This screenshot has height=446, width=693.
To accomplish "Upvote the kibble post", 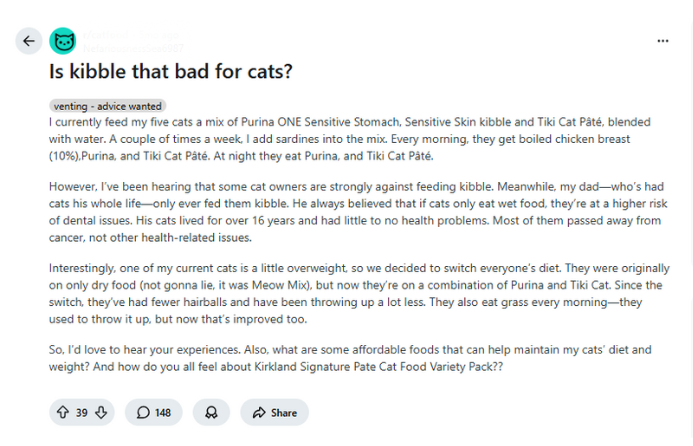I will tap(63, 412).
